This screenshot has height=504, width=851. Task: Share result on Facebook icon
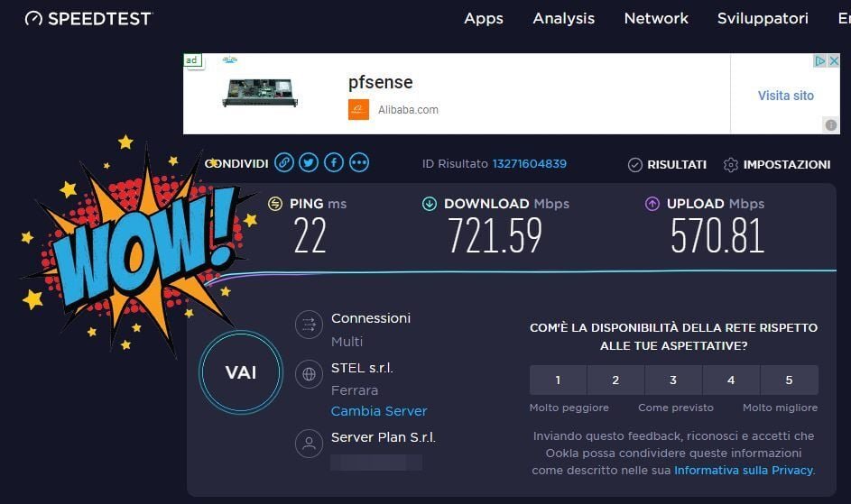click(x=334, y=162)
